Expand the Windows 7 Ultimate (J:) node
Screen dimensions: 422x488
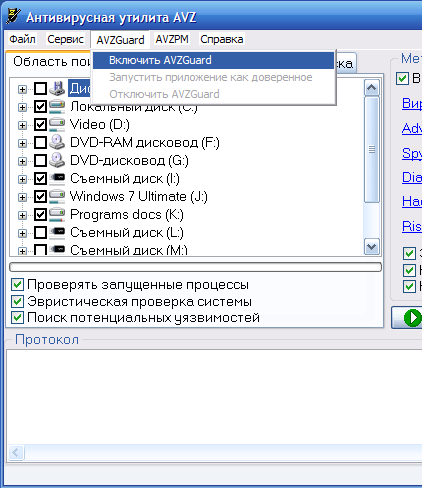[x=22, y=197]
